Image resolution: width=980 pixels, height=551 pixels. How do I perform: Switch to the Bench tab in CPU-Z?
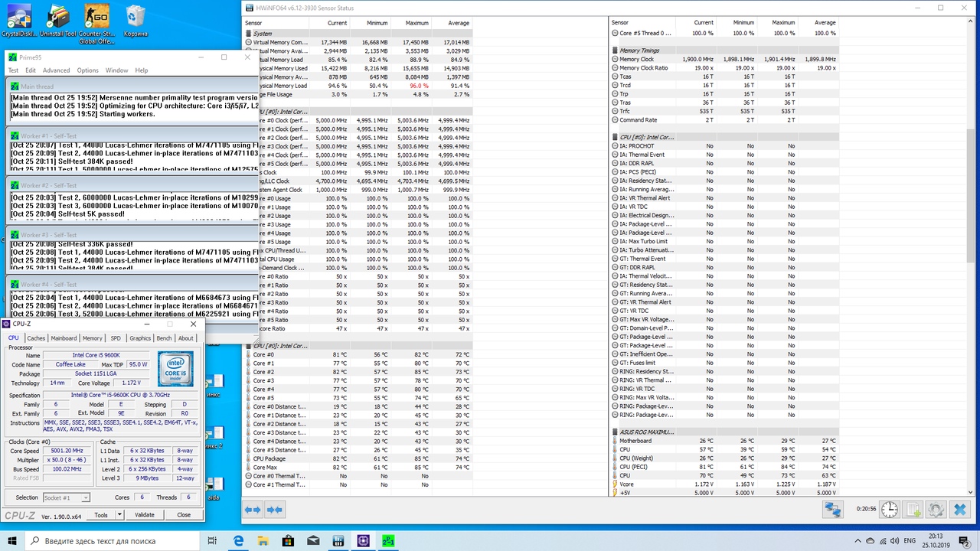pyautogui.click(x=164, y=338)
